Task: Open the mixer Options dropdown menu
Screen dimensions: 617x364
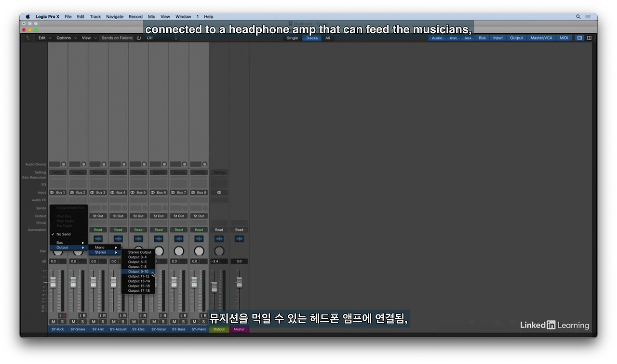Action: pyautogui.click(x=66, y=38)
